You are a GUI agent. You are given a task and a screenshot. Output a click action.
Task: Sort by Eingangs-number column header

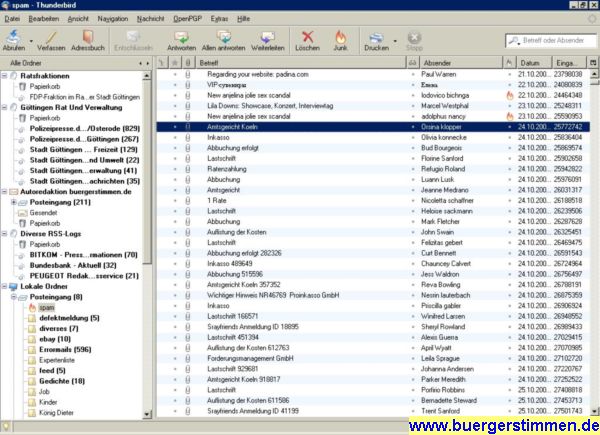click(569, 63)
